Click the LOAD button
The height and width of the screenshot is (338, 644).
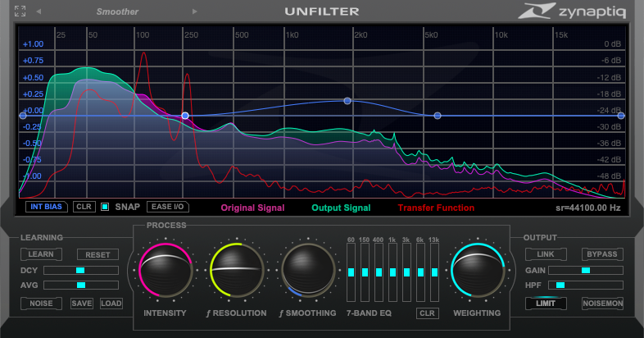click(x=111, y=304)
